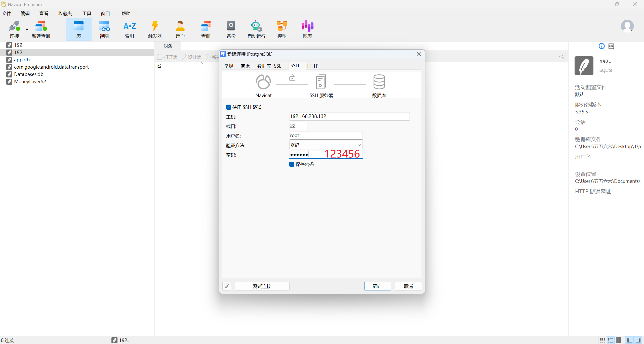Open the Trigger (触发器) toolbar icon

(x=155, y=29)
